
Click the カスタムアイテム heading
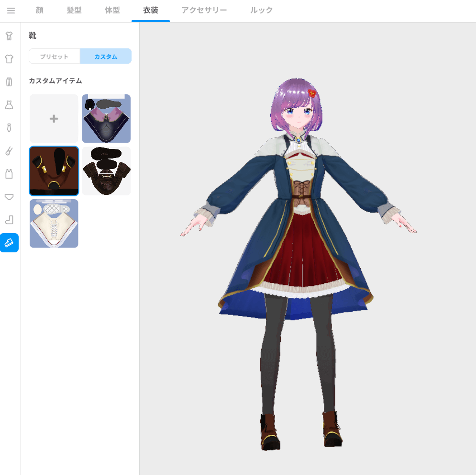click(x=55, y=81)
